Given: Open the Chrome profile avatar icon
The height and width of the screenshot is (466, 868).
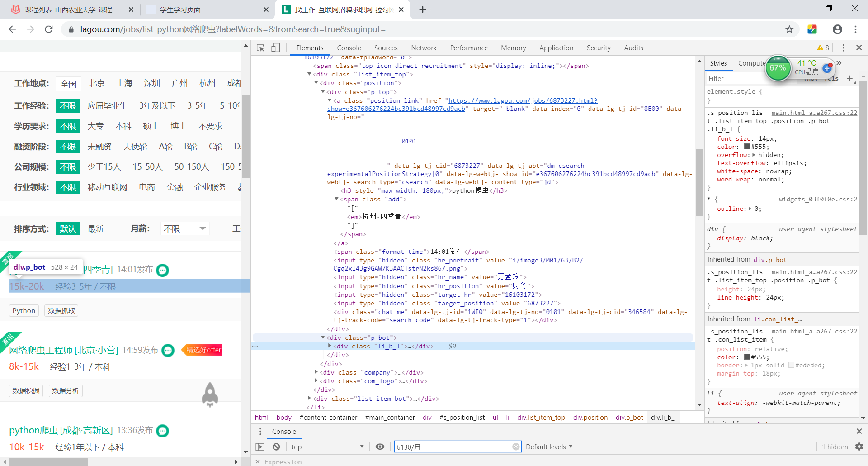Looking at the screenshot, I should tap(837, 29).
